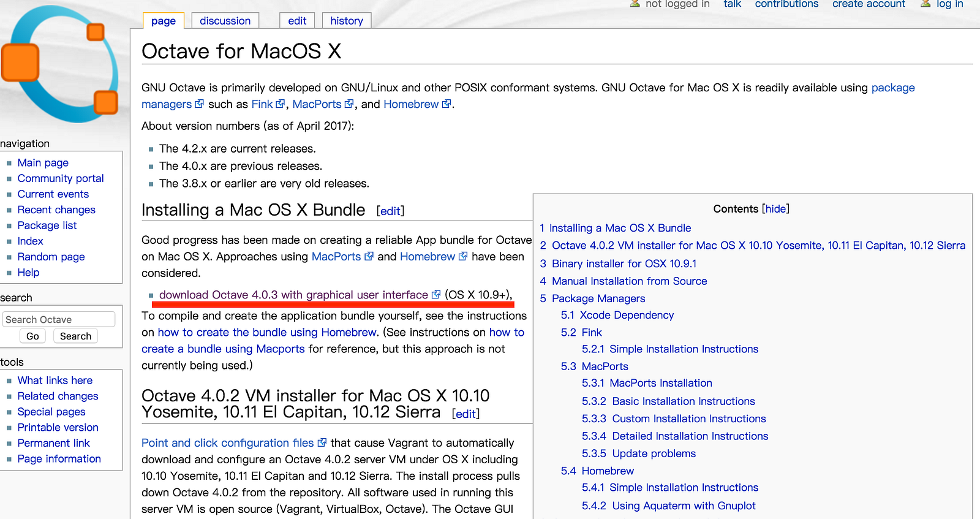Jump to '5.2.1 Simple Installation Instructions'

(x=670, y=349)
